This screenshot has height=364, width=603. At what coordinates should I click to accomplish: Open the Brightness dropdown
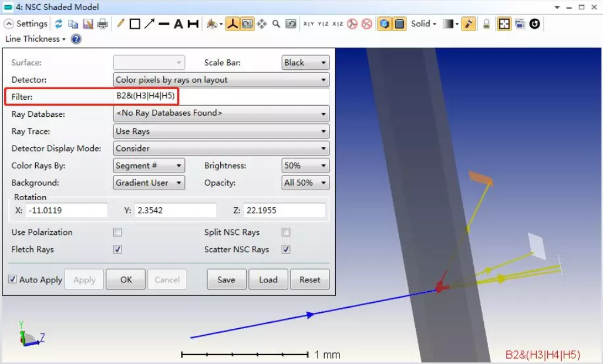[305, 166]
